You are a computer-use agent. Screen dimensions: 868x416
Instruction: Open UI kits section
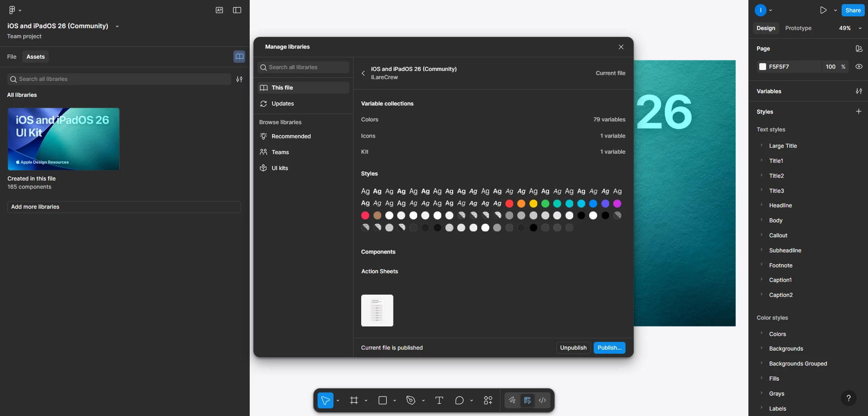coord(303,168)
